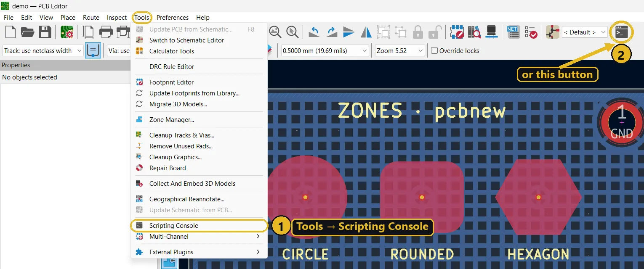This screenshot has width=644, height=269.
Task: Close the open Tools menu
Action: click(142, 18)
